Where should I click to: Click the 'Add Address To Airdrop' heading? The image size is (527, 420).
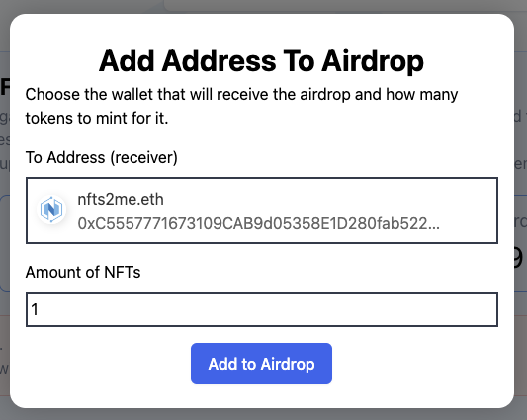(x=261, y=61)
